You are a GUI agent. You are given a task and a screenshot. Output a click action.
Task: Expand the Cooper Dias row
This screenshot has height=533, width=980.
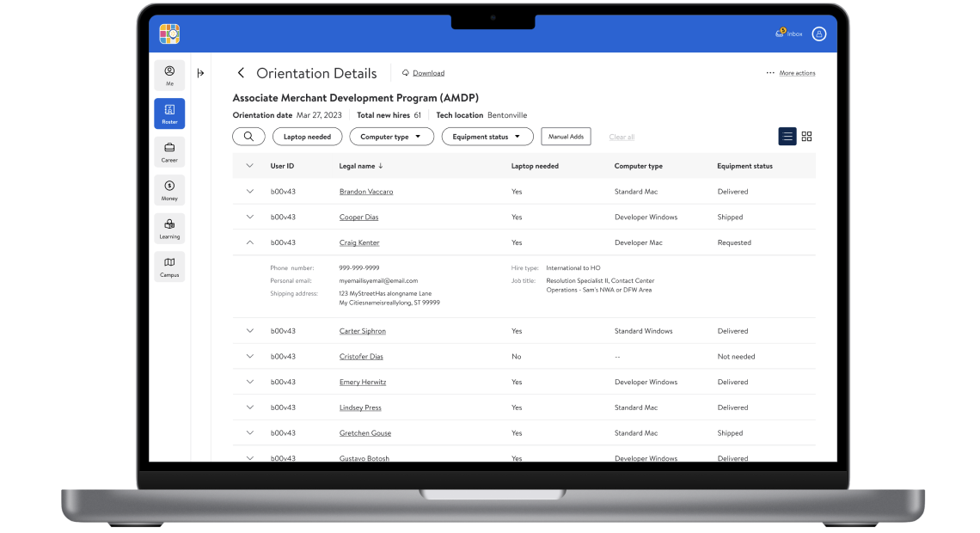250,217
